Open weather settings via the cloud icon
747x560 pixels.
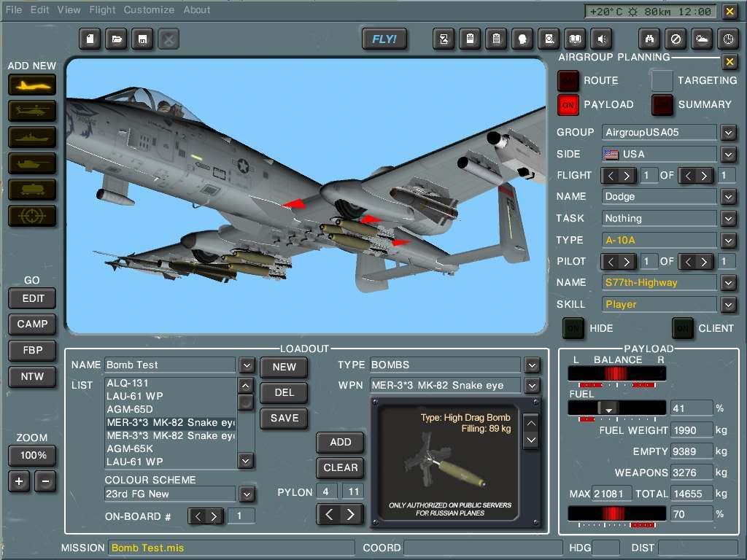701,39
